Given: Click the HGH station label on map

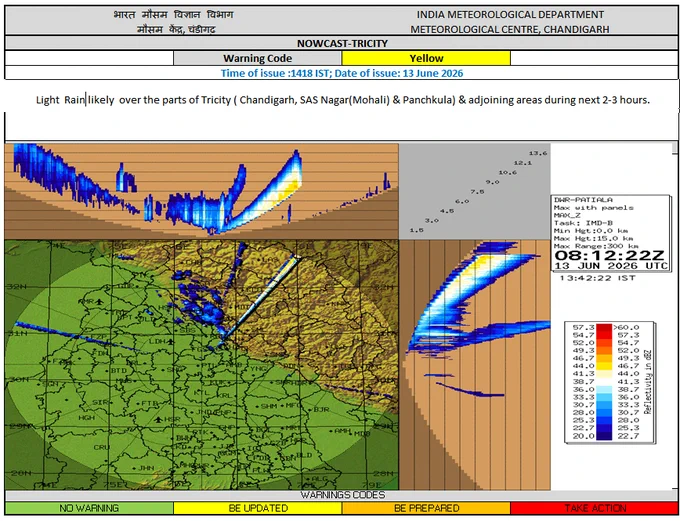Looking at the screenshot, I should (86, 417).
